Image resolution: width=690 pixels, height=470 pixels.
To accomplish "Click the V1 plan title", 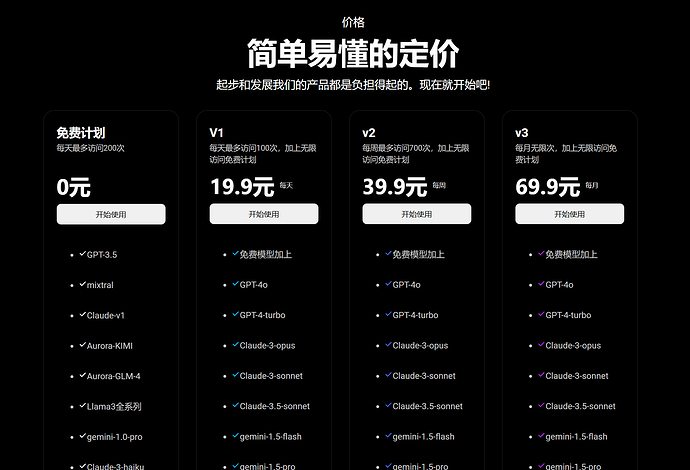I will (217, 132).
